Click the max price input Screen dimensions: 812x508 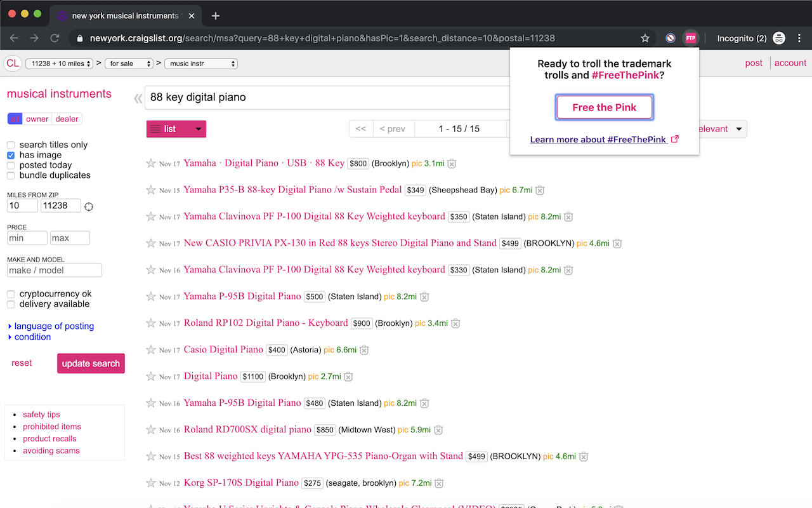[70, 238]
